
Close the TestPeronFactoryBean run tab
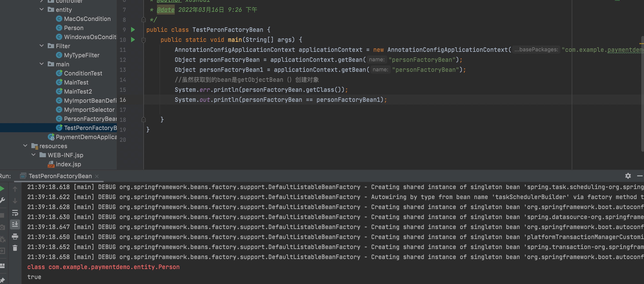pyautogui.click(x=97, y=176)
